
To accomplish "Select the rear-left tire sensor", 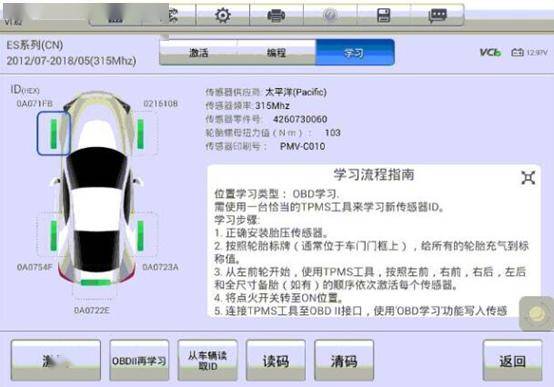I will pos(53,235).
